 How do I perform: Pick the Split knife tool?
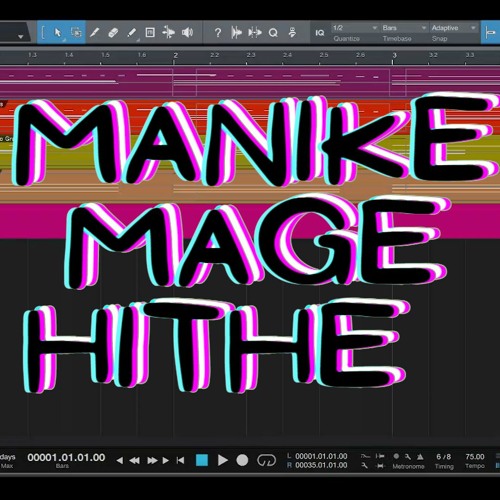95,32
